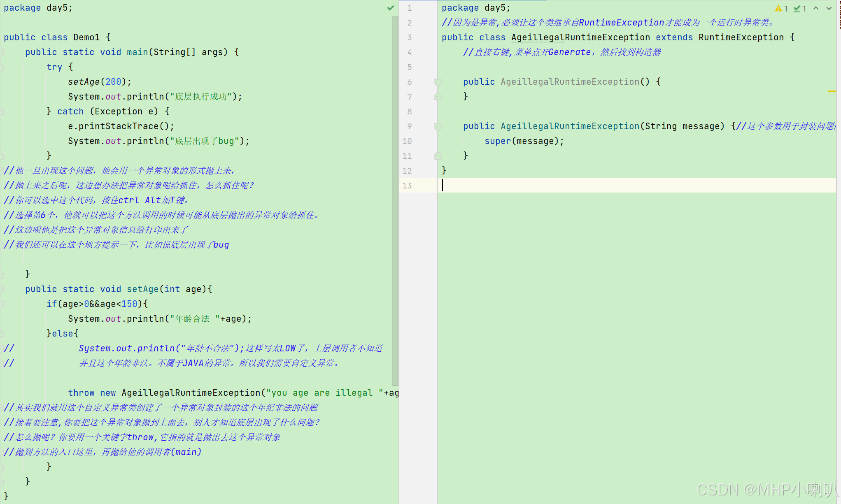Image resolution: width=841 pixels, height=504 pixels.
Task: Click fold end marker at line 7
Action: click(x=438, y=97)
